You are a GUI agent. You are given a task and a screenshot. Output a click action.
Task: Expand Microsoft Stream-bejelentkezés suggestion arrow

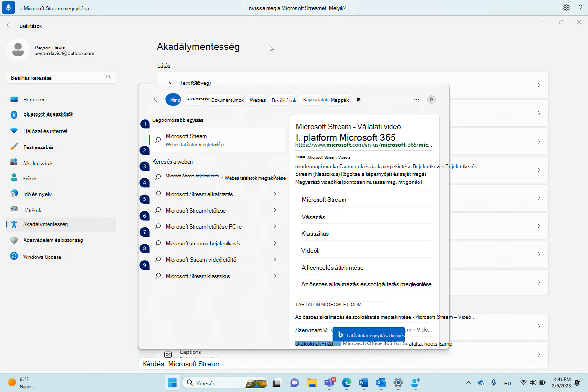click(x=276, y=178)
